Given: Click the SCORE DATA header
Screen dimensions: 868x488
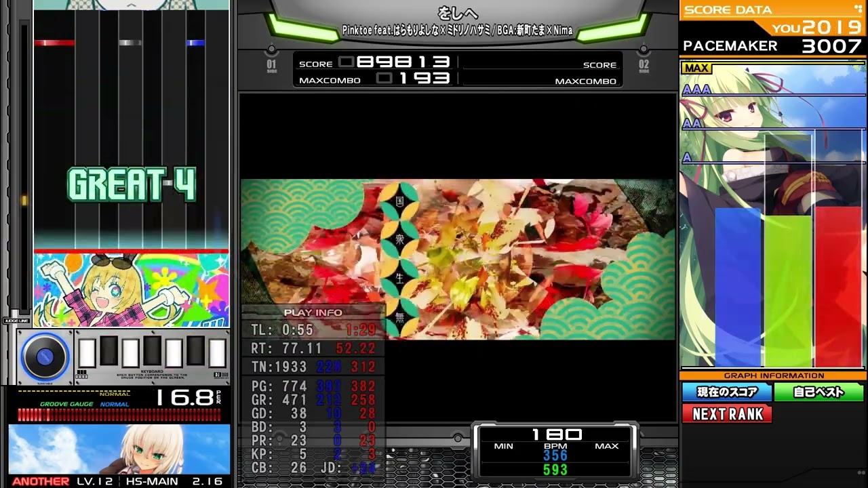Looking at the screenshot, I should 728,9.
